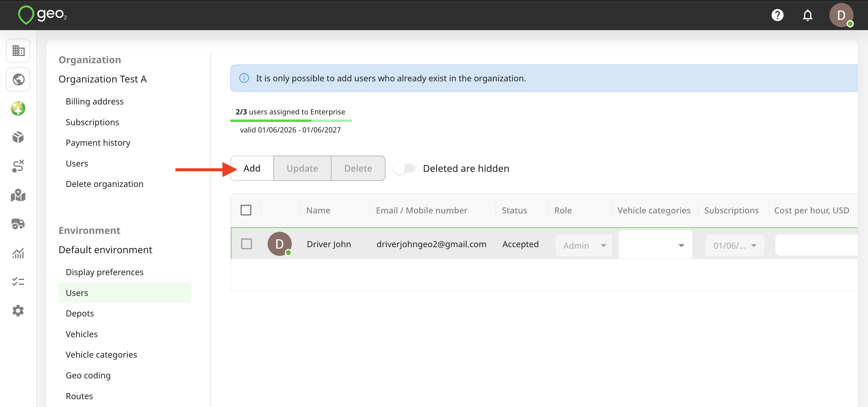Click the Add button
This screenshot has width=868, height=407.
click(252, 168)
